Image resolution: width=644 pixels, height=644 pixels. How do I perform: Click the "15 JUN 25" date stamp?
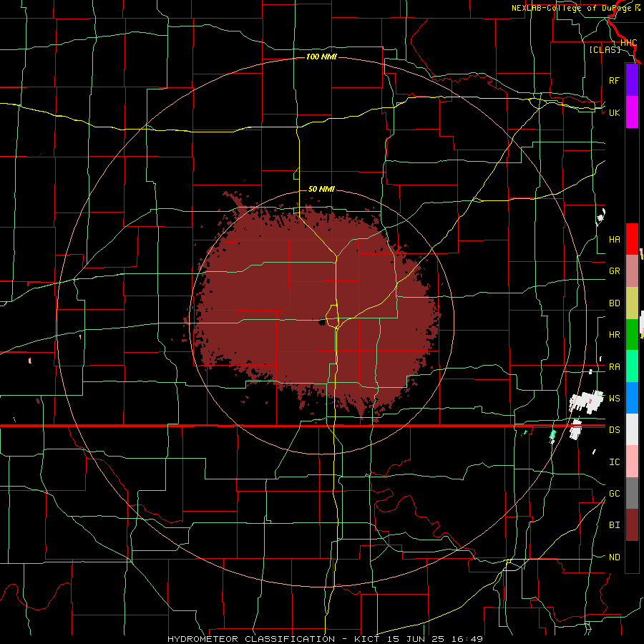tap(416, 639)
